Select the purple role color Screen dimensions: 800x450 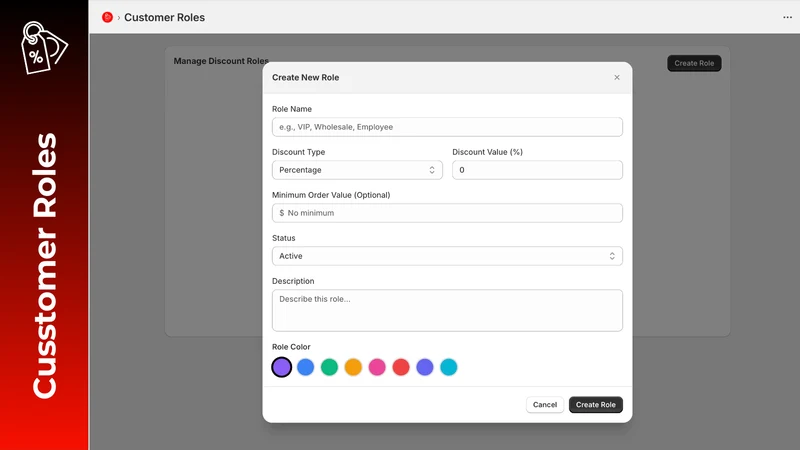282,367
